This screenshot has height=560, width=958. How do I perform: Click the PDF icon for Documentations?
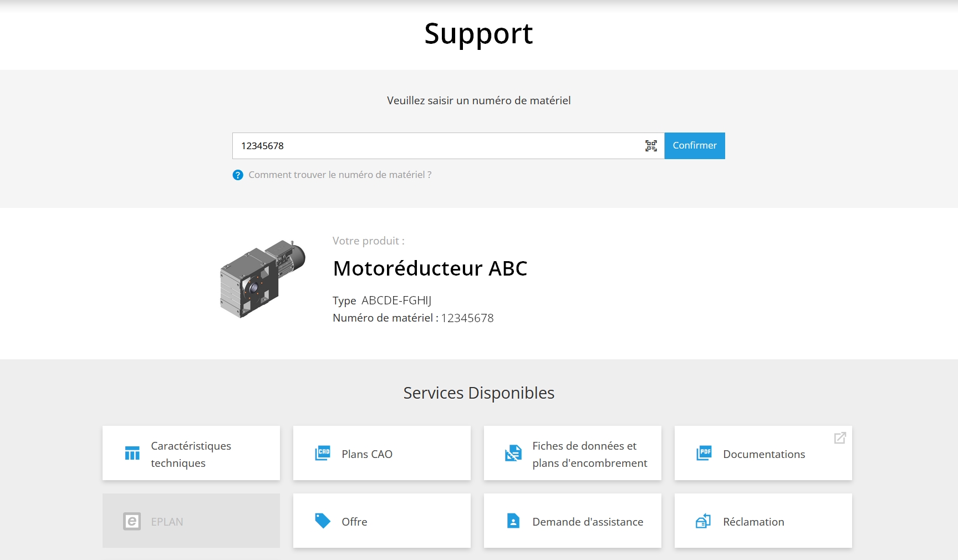(704, 454)
